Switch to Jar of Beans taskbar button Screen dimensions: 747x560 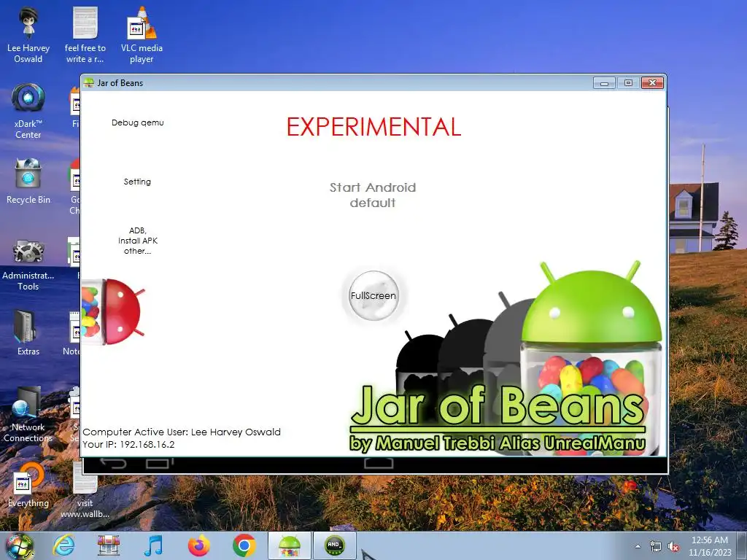(289, 545)
